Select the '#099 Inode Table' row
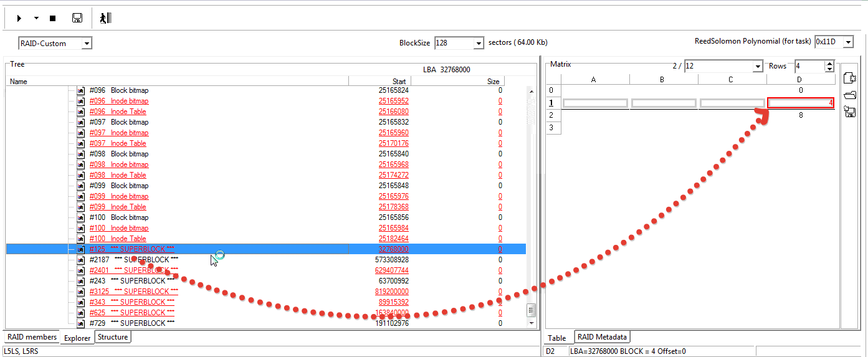Viewport: 868px width, 357px height. [266, 207]
